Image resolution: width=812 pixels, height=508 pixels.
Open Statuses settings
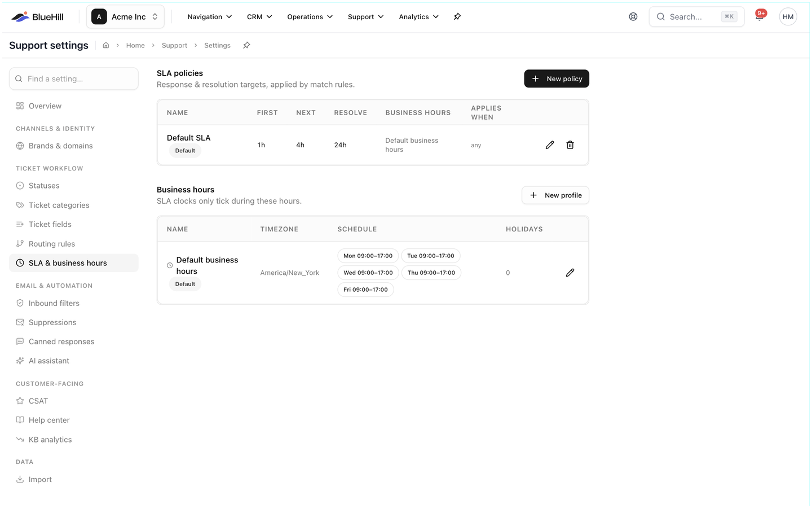pyautogui.click(x=74, y=186)
